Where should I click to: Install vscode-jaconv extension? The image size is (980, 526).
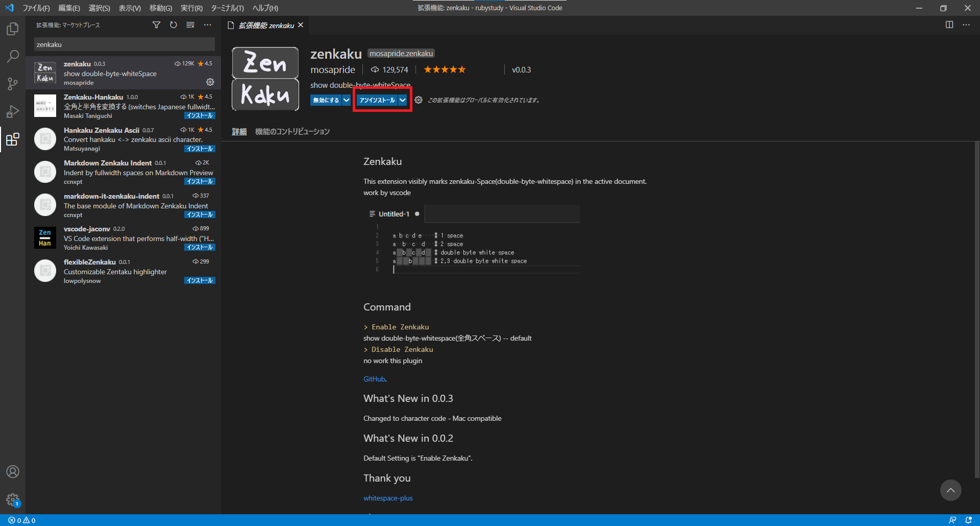click(200, 247)
